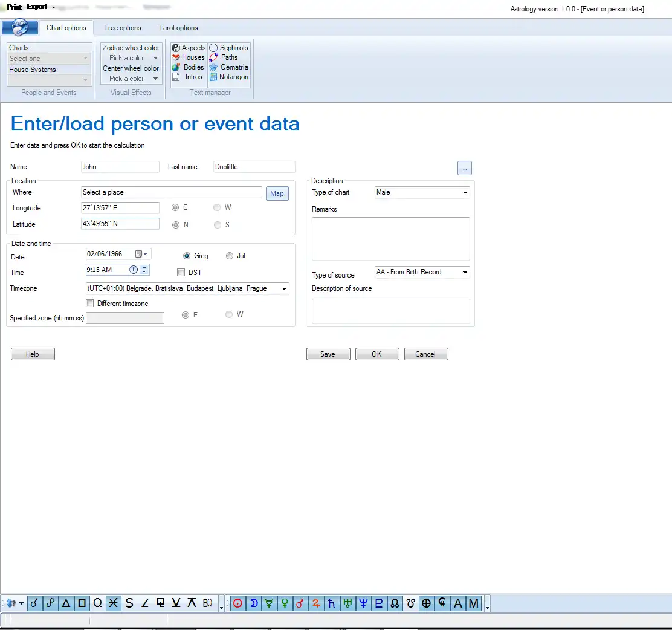Toggle the South Node icon
Viewport: 672px width, 630px height.
410,603
